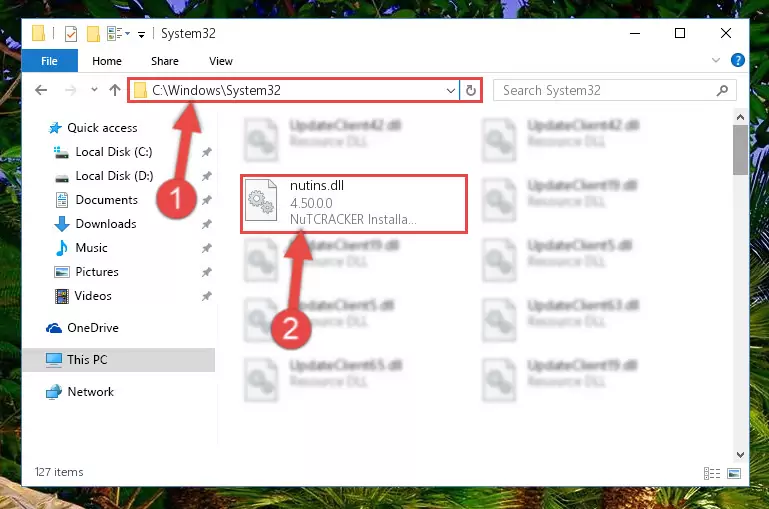Click the Network icon in sidebar
Image resolution: width=769 pixels, height=509 pixels.
54,392
